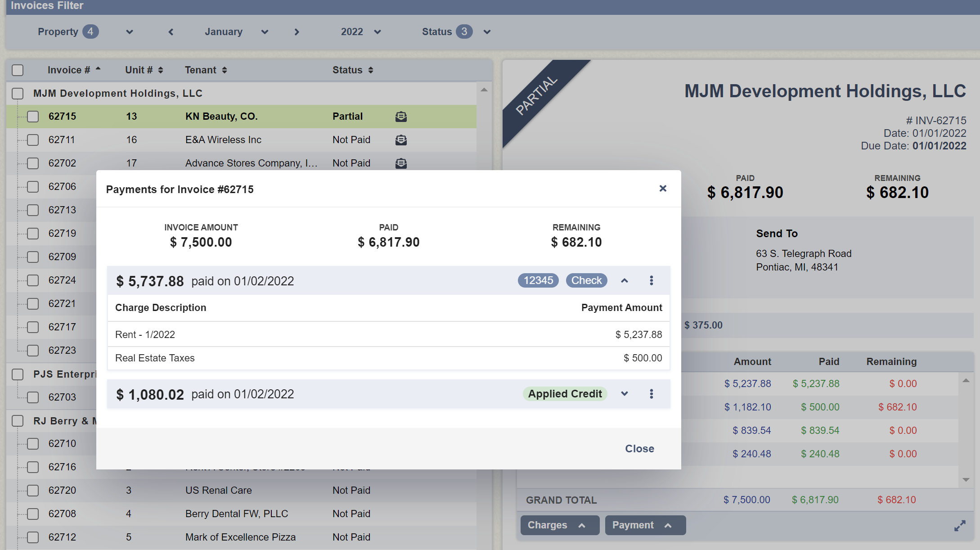Expand the $1,080.02 applied credit details
Screen dimensions: 980x550
625,394
